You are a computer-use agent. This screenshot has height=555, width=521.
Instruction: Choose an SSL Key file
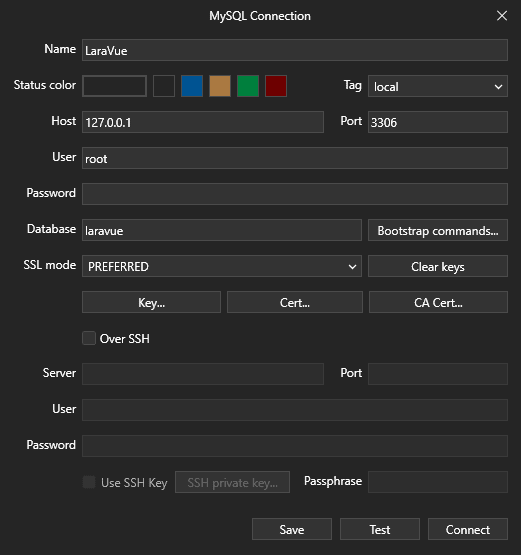151,302
